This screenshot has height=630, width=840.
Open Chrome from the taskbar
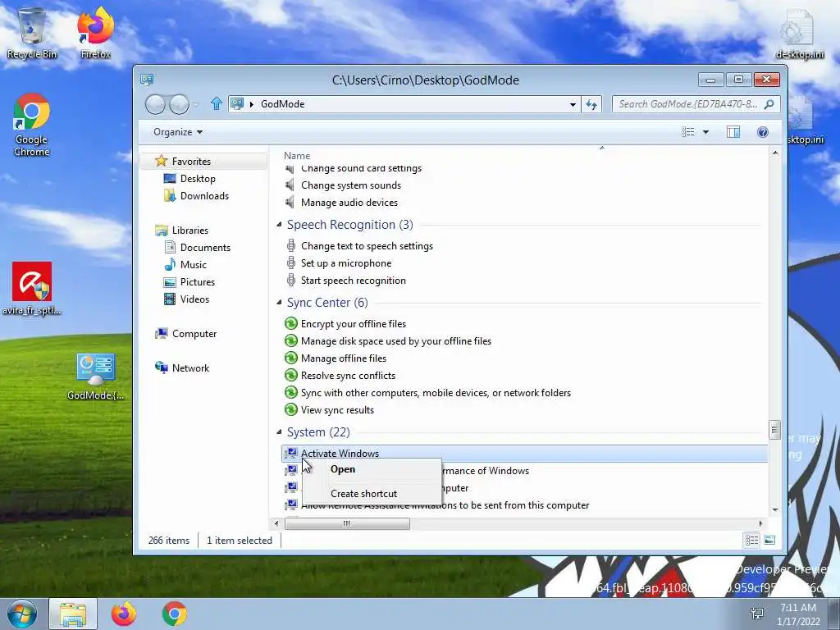[174, 614]
